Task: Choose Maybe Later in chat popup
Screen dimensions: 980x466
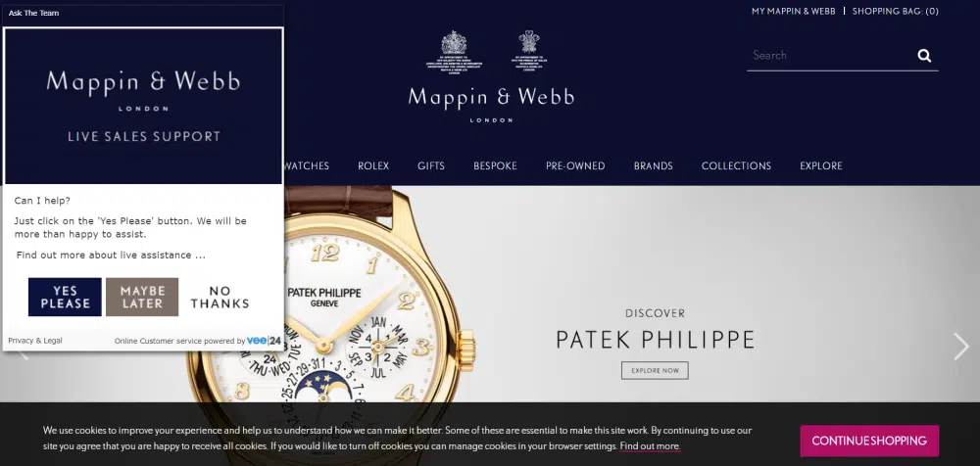Action: pos(142,298)
